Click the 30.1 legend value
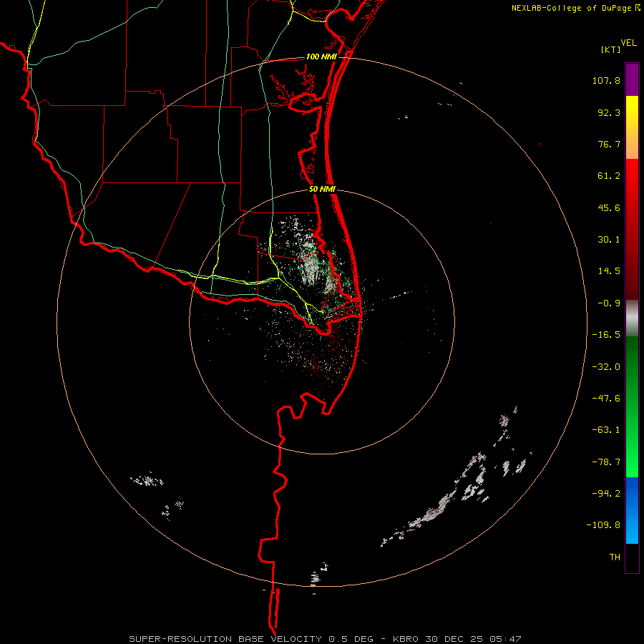 click(x=609, y=240)
